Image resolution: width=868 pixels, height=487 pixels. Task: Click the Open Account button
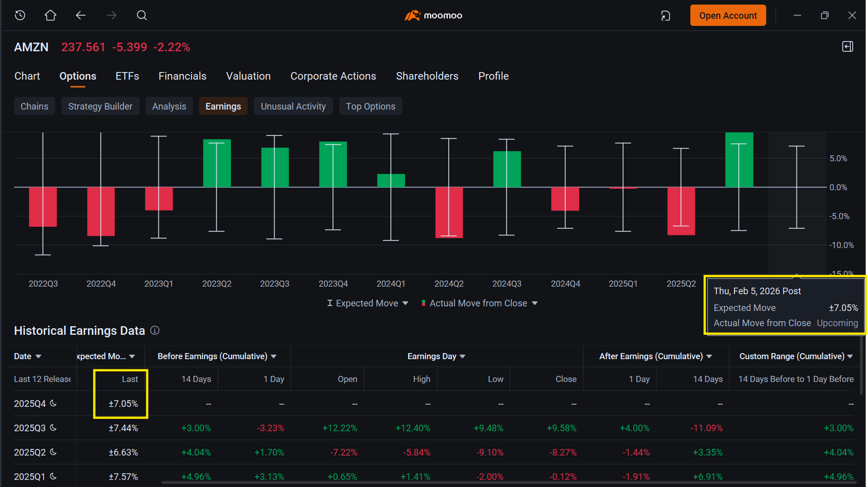(x=728, y=15)
